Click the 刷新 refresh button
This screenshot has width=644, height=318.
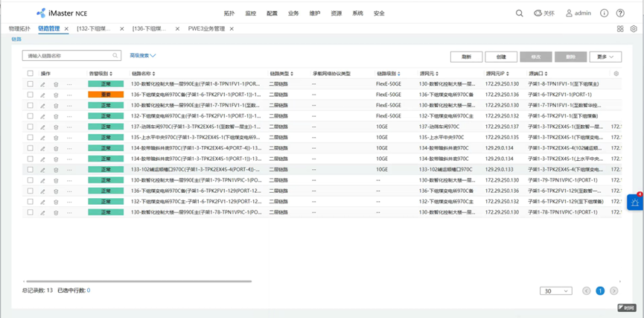466,57
